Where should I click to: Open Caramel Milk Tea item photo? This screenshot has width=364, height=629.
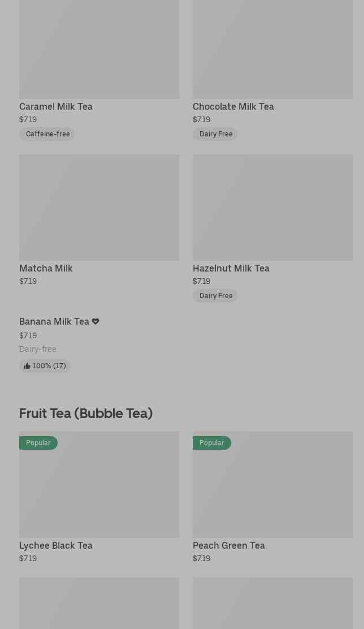(99, 49)
